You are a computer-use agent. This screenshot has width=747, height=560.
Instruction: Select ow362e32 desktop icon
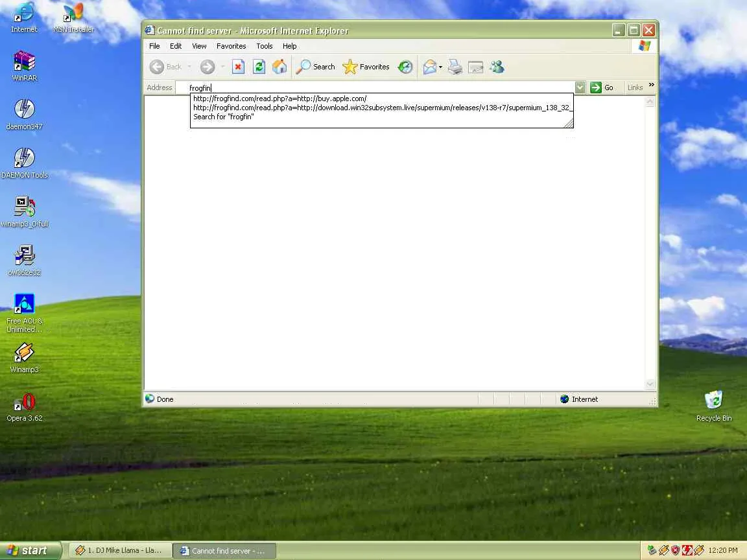tap(24, 261)
